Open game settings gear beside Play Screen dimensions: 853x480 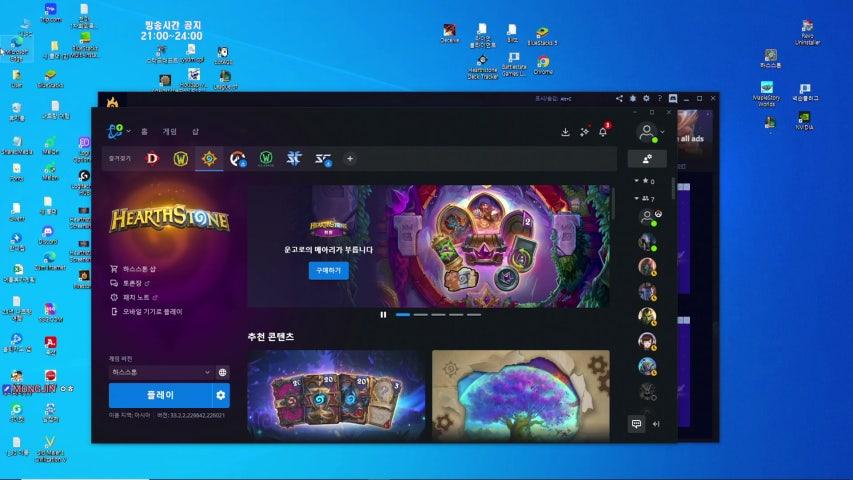(x=221, y=395)
